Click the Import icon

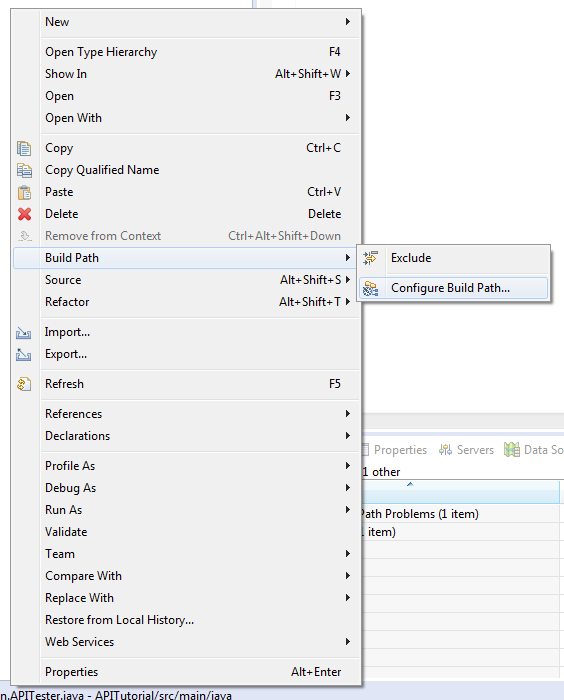24,333
